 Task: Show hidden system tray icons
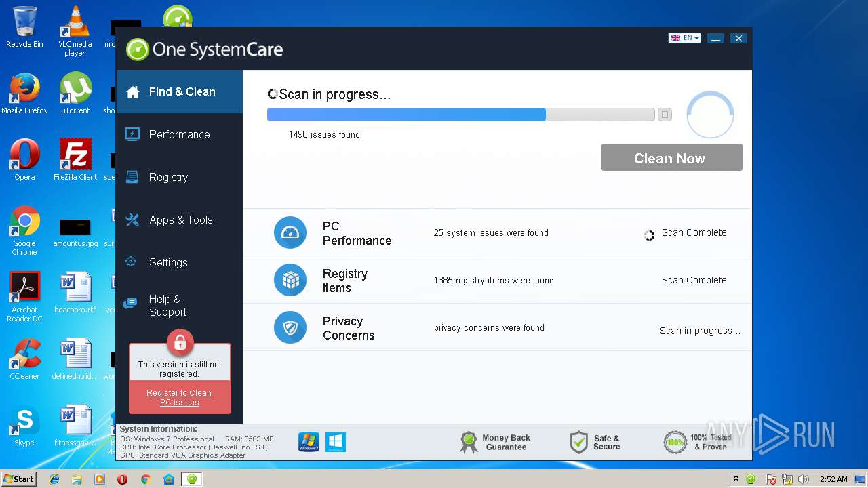tap(736, 479)
